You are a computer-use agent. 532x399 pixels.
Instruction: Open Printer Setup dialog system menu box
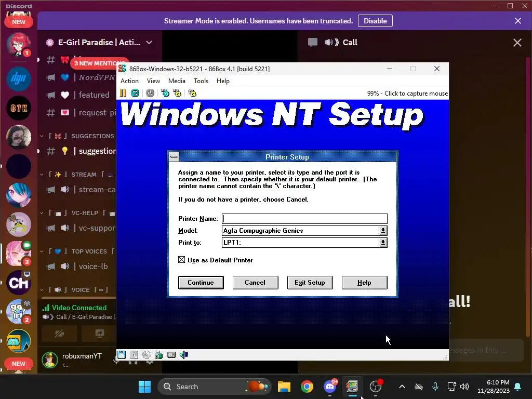tap(174, 157)
